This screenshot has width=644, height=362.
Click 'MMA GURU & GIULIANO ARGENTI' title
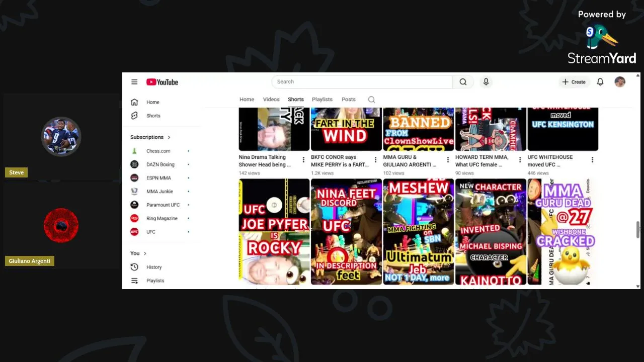(x=410, y=161)
